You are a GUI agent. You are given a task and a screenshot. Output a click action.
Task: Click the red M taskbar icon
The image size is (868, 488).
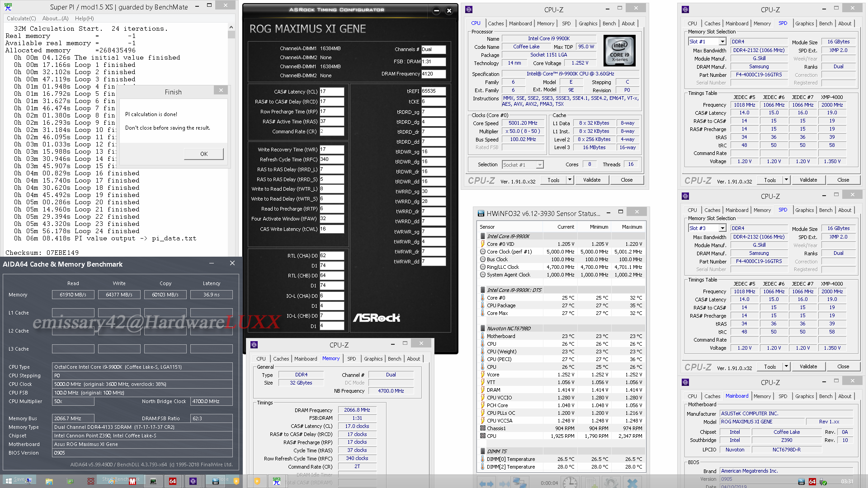132,482
